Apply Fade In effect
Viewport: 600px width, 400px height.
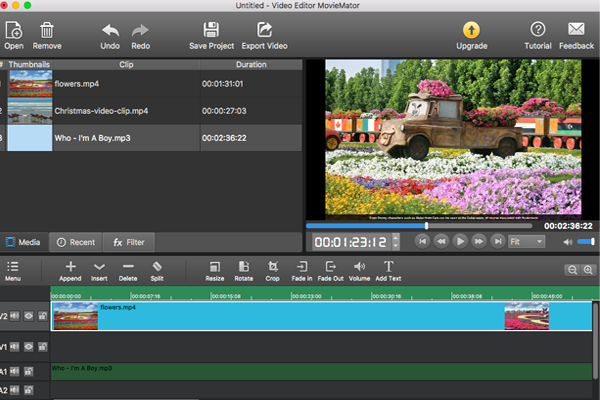coord(302,271)
